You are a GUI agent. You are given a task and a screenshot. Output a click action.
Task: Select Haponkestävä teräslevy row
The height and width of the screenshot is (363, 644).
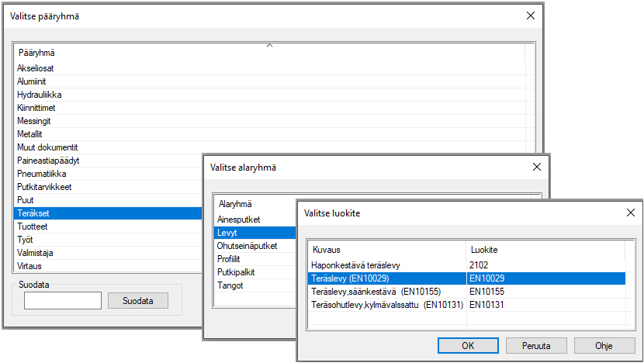pyautogui.click(x=356, y=265)
